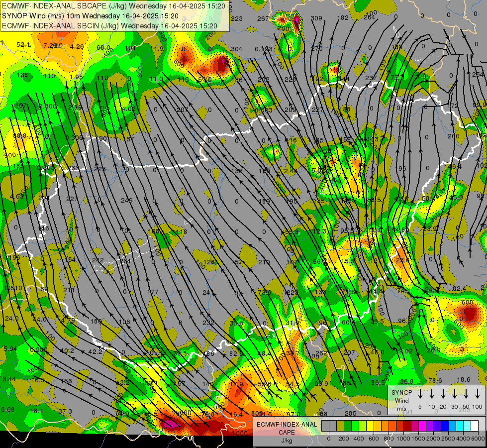This screenshot has width=487, height=448.
Task: Click the wind arrow above the 5 label
Action: (420, 394)
